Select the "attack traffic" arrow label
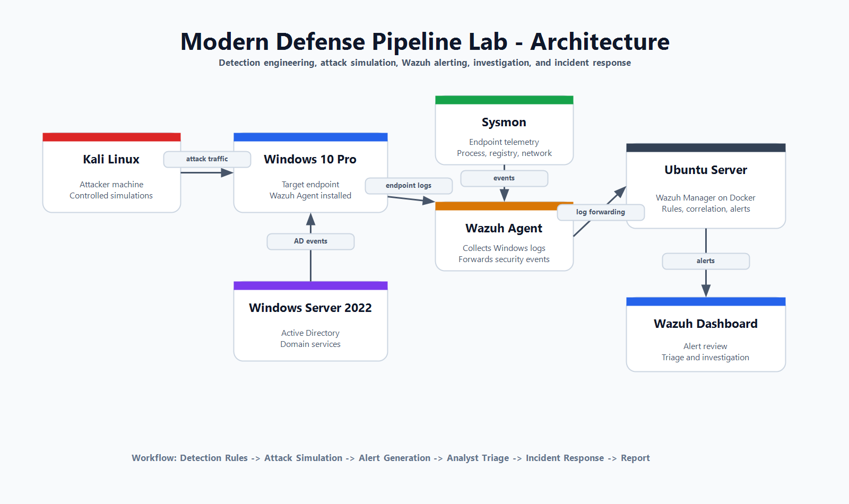 pyautogui.click(x=207, y=159)
